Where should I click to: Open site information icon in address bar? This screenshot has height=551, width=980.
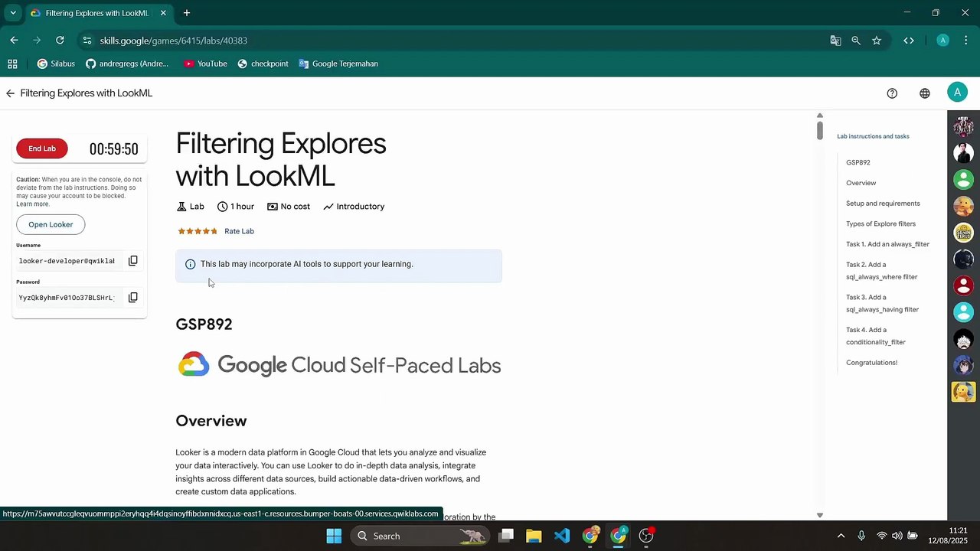[87, 41]
